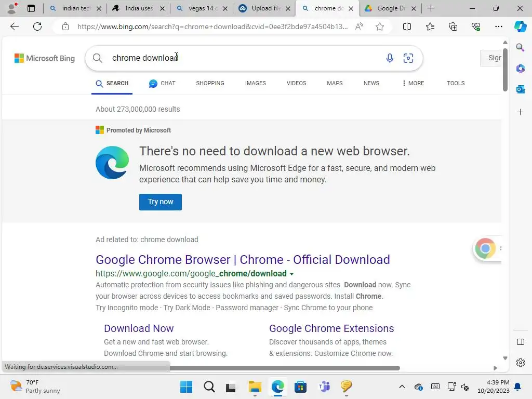The image size is (532, 399).
Task: Open File Explorer from taskbar
Action: pyautogui.click(x=255, y=387)
